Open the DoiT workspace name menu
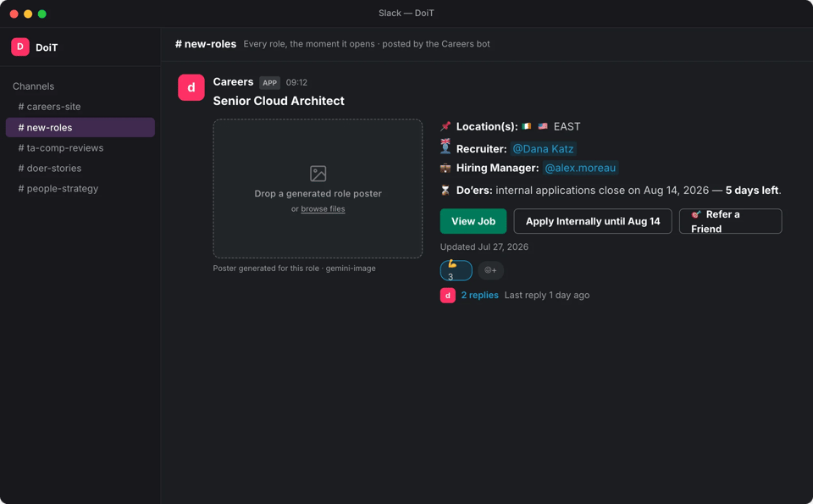Screen dimensions: 813x504 coord(47,47)
